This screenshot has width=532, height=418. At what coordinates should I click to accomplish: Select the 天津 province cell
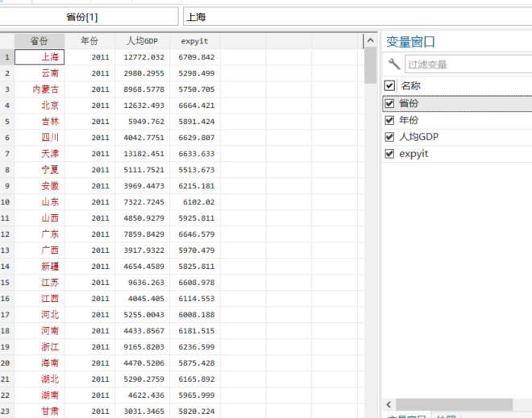[x=39, y=154]
